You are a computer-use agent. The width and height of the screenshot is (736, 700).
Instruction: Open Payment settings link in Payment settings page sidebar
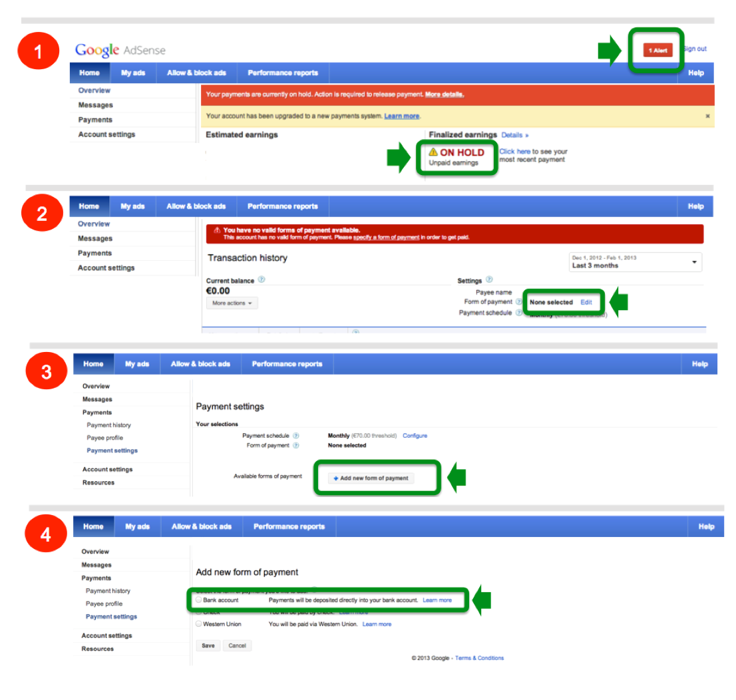tap(112, 450)
